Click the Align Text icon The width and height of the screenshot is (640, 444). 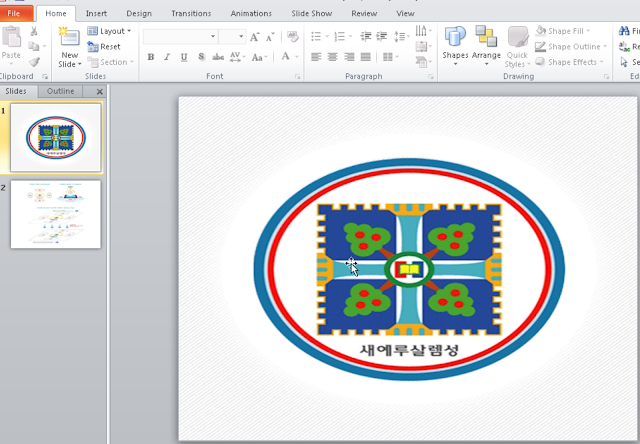pyautogui.click(x=421, y=46)
